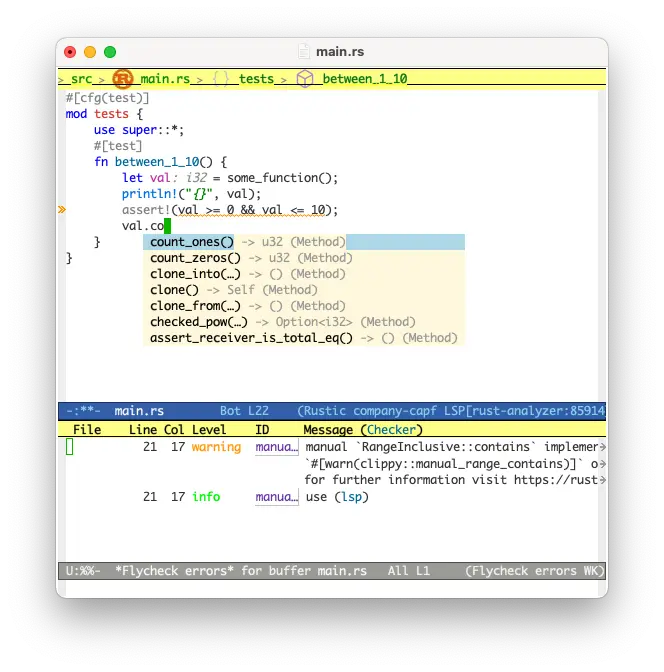Choose the clone_from(…) completion
The width and height of the screenshot is (664, 672).
pyautogui.click(x=304, y=306)
